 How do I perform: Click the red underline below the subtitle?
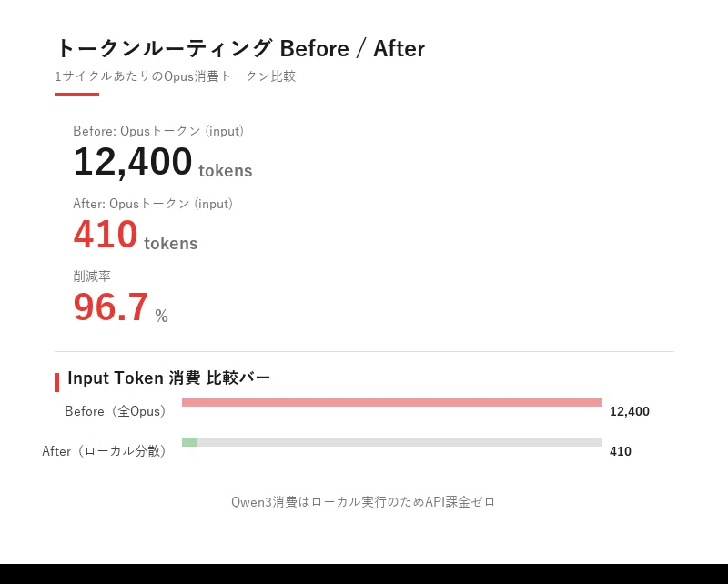tap(76, 94)
